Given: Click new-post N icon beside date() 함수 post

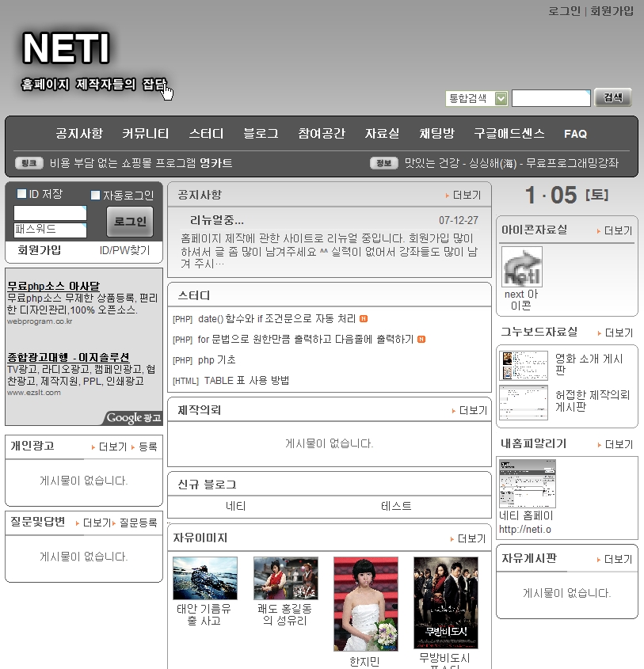Looking at the screenshot, I should coord(364,319).
